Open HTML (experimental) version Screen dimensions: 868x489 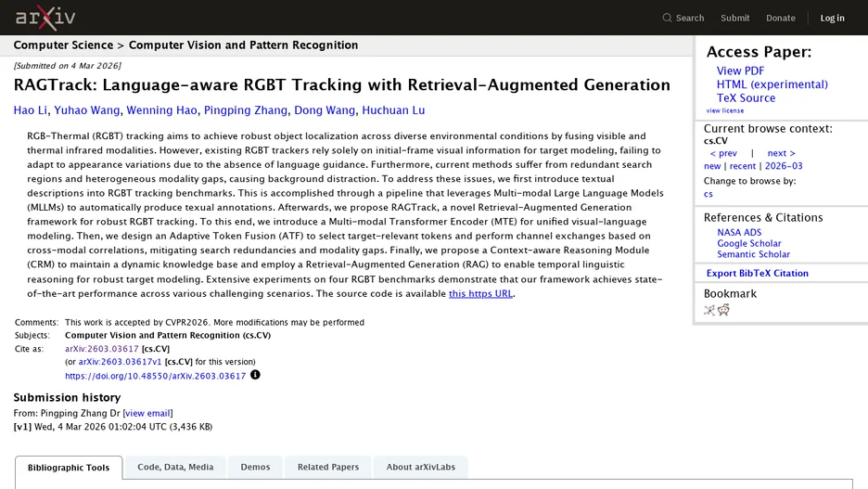pyautogui.click(x=772, y=84)
